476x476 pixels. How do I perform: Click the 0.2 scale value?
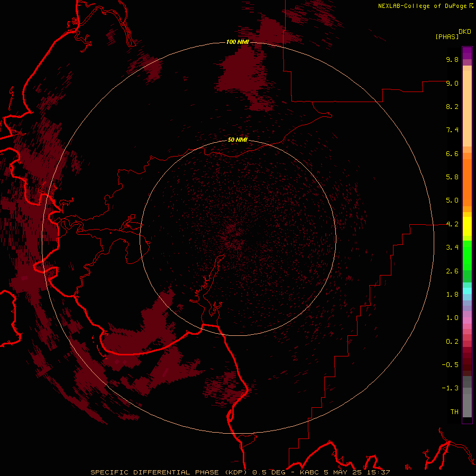[452, 342]
